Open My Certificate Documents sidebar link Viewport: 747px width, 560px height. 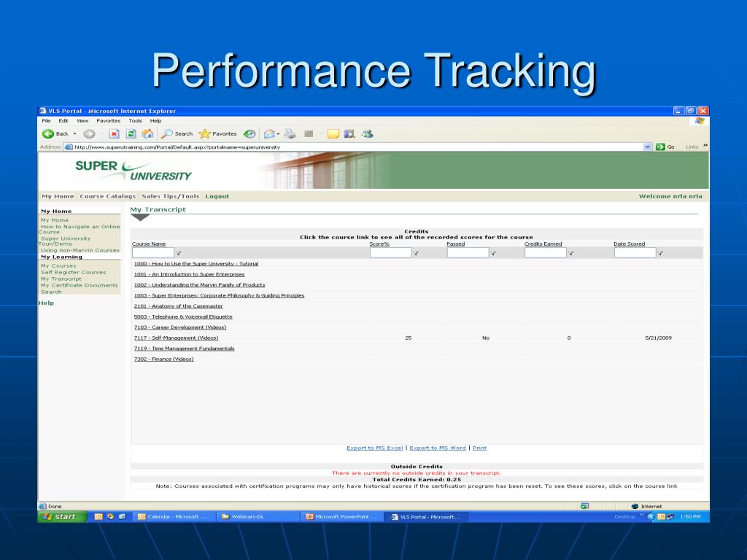79,286
